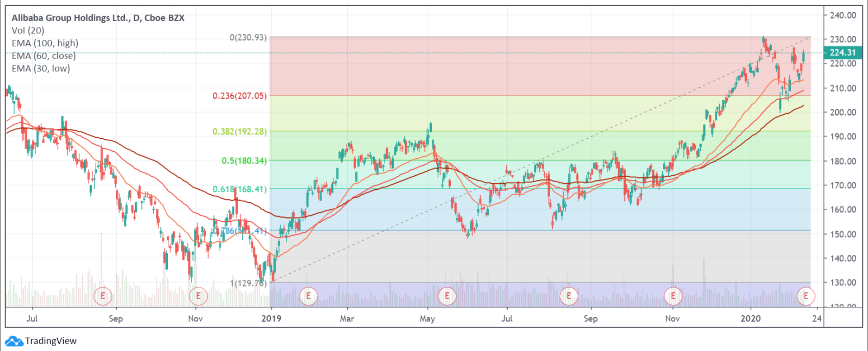Select the earnings marker after the 2019 label
The width and height of the screenshot is (868, 351).
(x=308, y=296)
